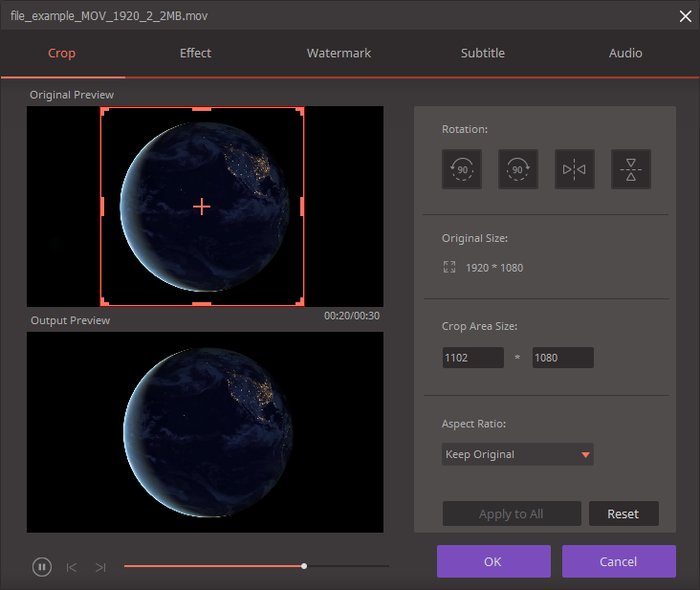Select the Audio tab
700x590 pixels.
point(625,54)
